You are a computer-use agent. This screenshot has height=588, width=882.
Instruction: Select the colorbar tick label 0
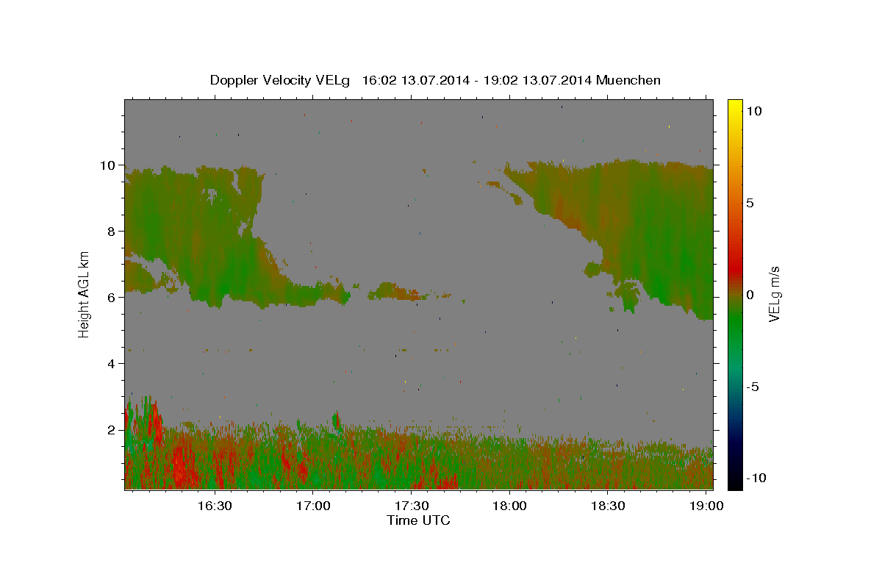tap(751, 295)
